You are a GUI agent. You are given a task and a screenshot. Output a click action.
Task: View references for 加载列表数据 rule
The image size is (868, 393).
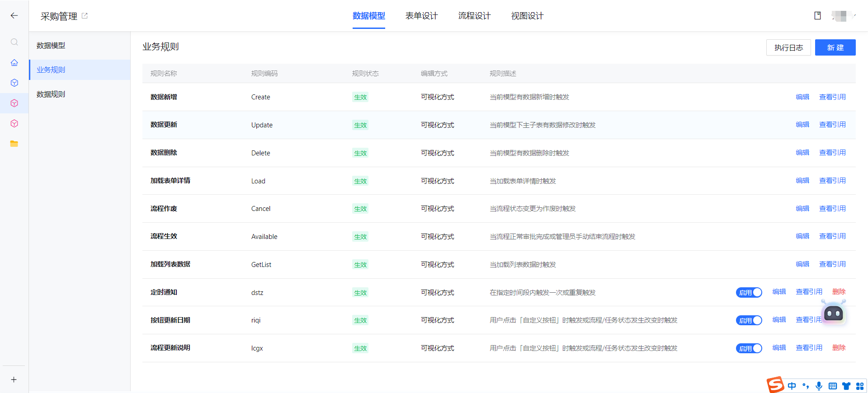pyautogui.click(x=832, y=264)
